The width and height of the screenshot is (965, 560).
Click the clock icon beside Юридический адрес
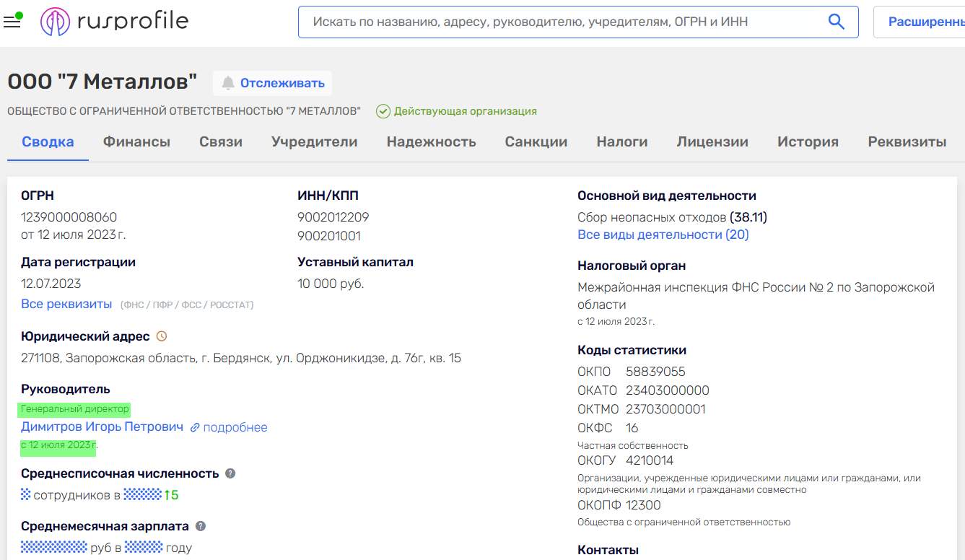tap(162, 336)
